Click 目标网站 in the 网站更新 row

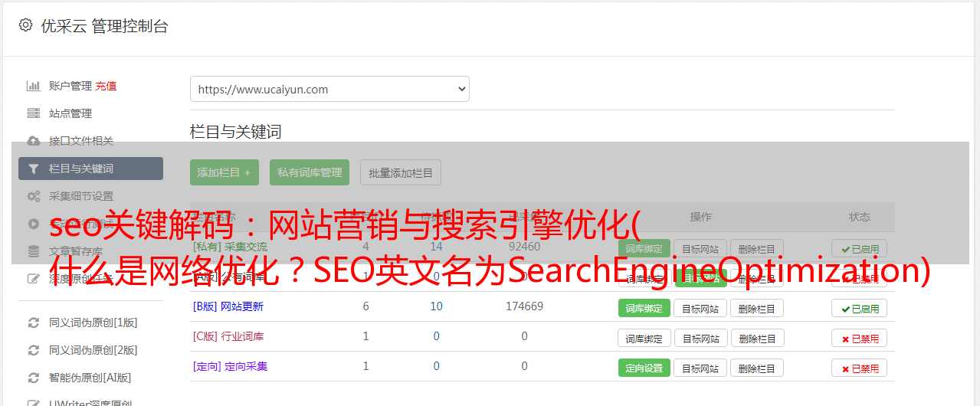[x=700, y=308]
